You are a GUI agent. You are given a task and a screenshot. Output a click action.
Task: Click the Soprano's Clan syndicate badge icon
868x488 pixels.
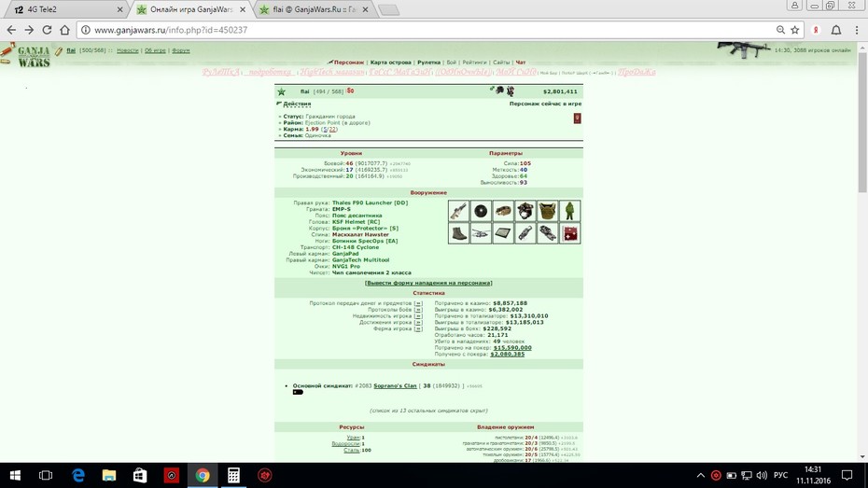pos(298,392)
